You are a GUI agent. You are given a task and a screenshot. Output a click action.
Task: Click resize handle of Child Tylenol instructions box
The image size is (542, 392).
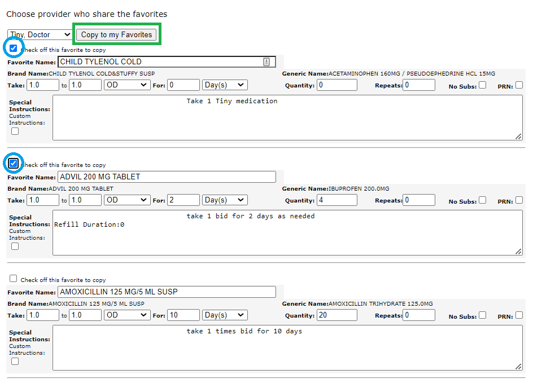click(518, 136)
